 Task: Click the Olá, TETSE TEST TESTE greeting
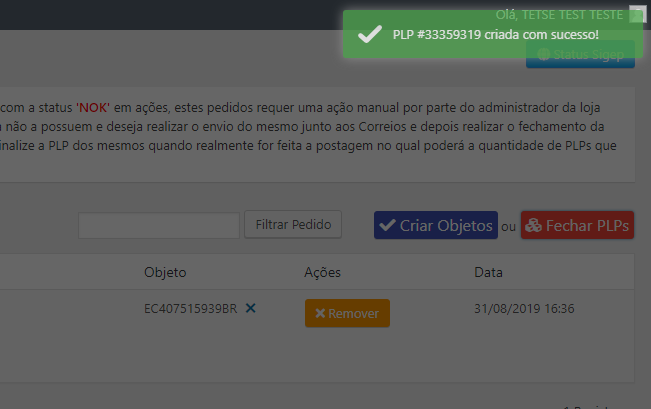coord(559,14)
